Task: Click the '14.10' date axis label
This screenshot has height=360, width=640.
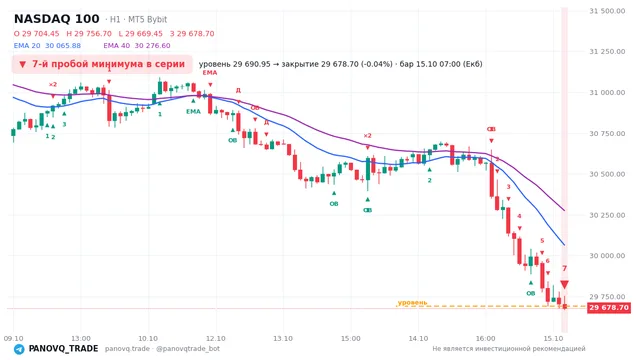Action: coord(418,338)
